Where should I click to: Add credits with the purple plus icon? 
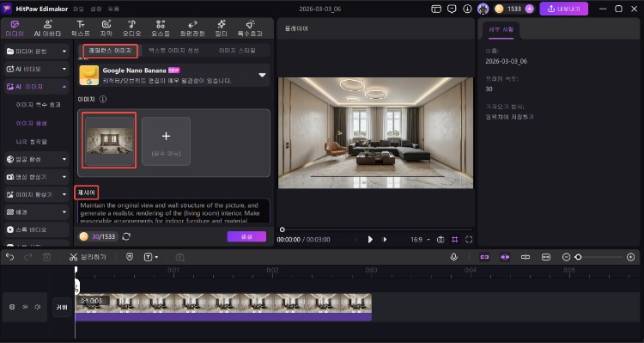tap(529, 9)
